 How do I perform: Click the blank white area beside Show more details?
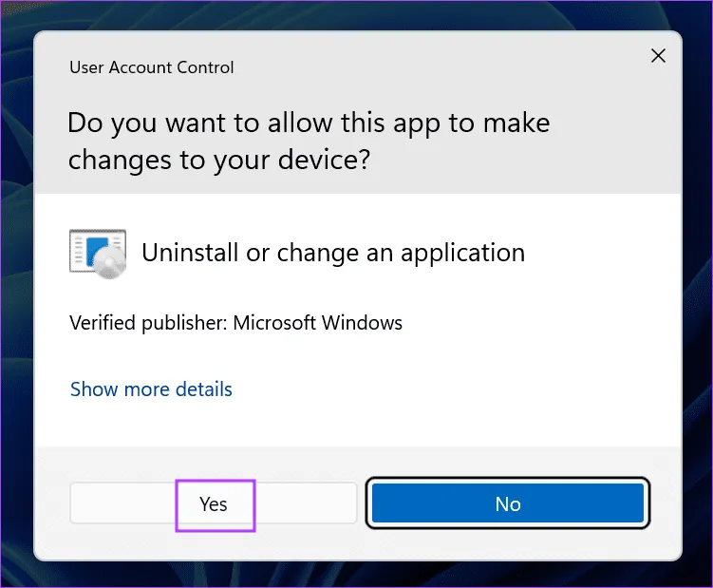pos(456,389)
